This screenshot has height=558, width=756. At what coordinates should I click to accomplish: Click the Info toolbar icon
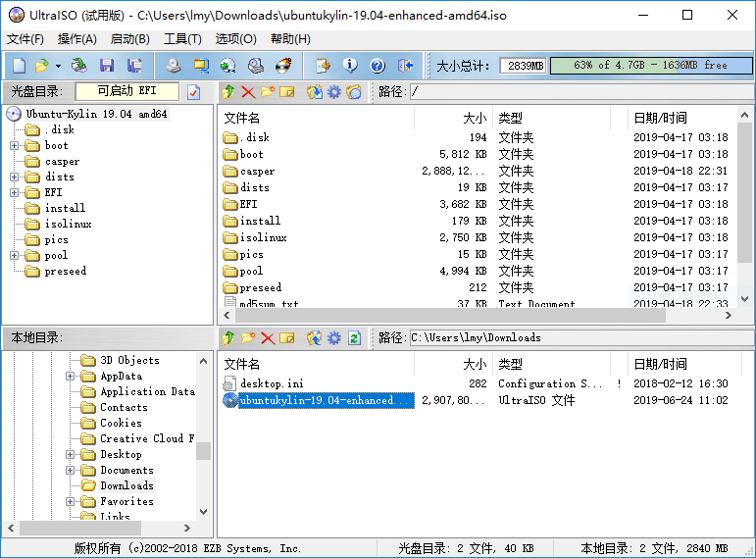click(x=350, y=66)
